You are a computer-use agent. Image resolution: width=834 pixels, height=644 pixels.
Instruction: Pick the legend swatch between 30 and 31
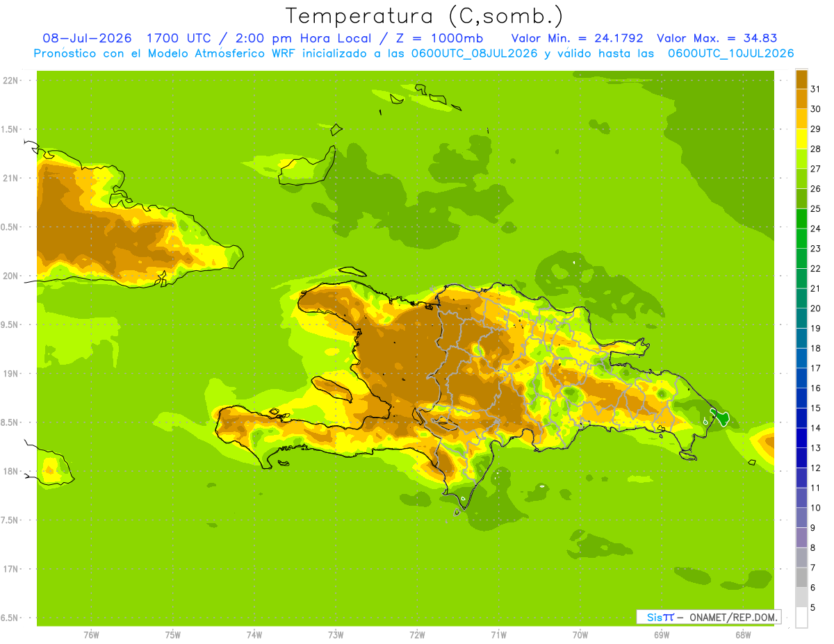pyautogui.click(x=801, y=98)
